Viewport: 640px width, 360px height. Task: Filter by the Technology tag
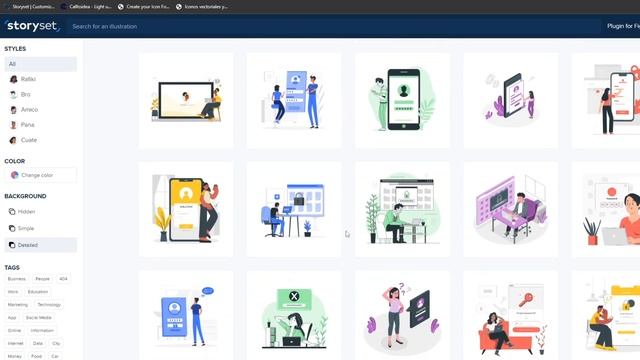click(x=49, y=304)
